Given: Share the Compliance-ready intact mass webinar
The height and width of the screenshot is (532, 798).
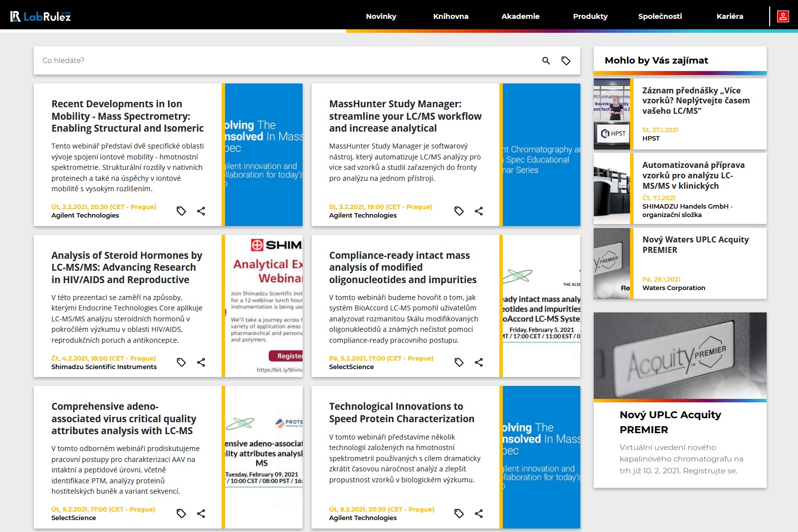Looking at the screenshot, I should tap(479, 362).
